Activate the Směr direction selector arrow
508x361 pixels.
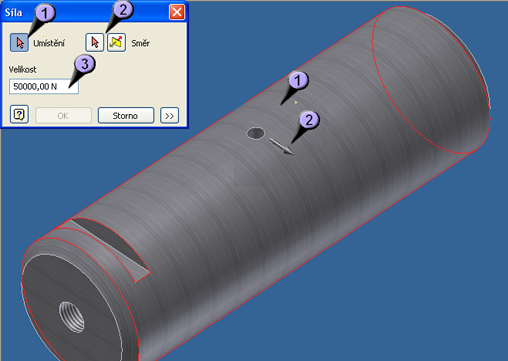point(95,43)
